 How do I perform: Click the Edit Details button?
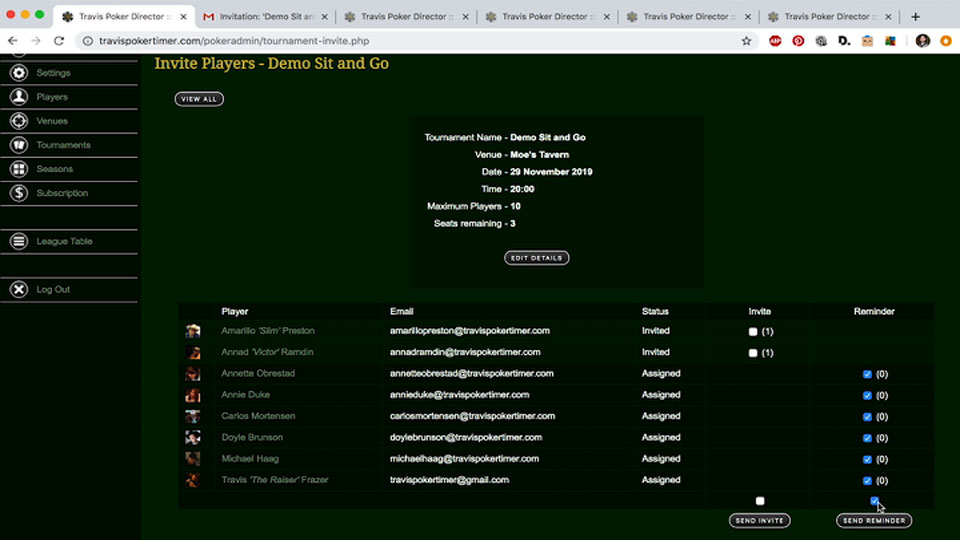coord(536,258)
